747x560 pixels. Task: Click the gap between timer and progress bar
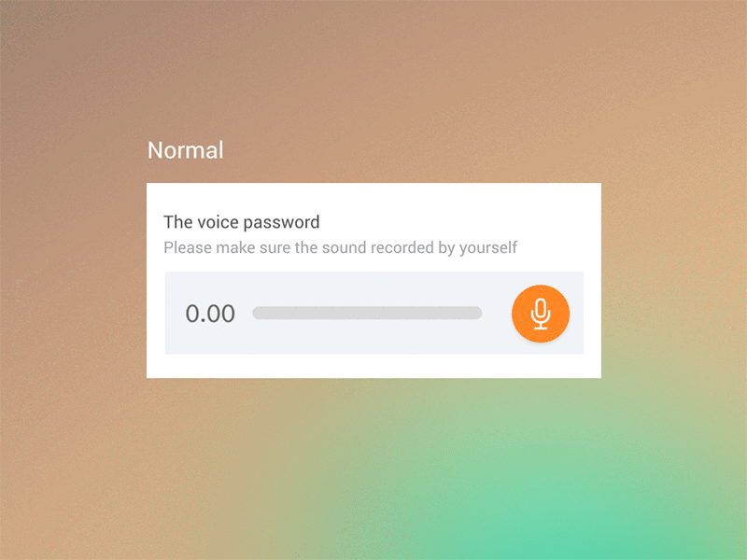pos(244,314)
